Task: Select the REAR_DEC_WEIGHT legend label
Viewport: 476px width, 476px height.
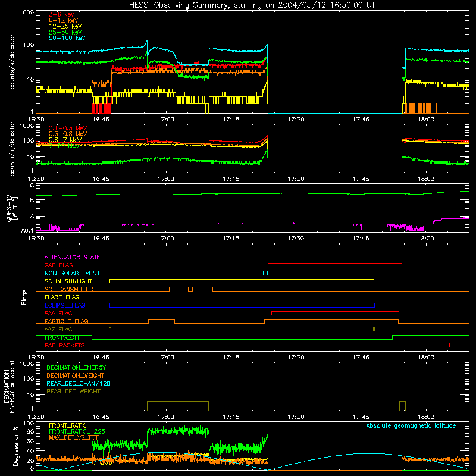Action: (73, 392)
